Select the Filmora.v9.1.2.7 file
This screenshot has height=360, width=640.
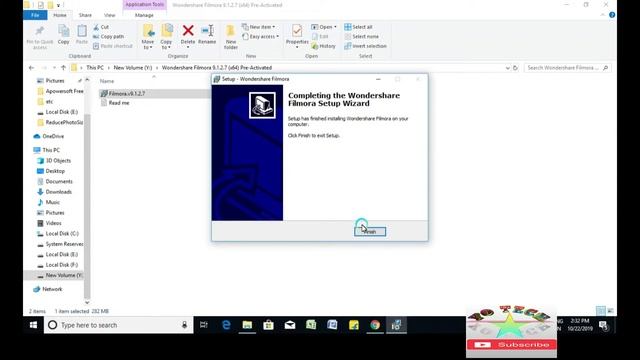click(127, 93)
